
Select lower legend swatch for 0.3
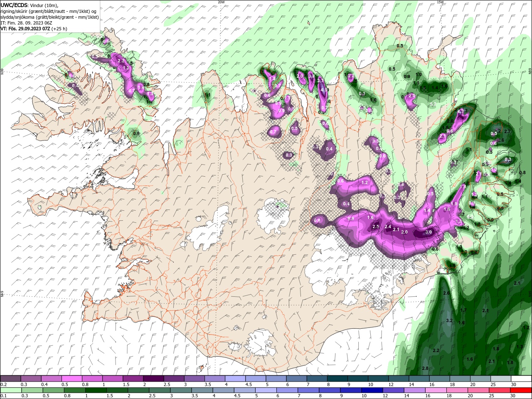pyautogui.click(x=32, y=390)
